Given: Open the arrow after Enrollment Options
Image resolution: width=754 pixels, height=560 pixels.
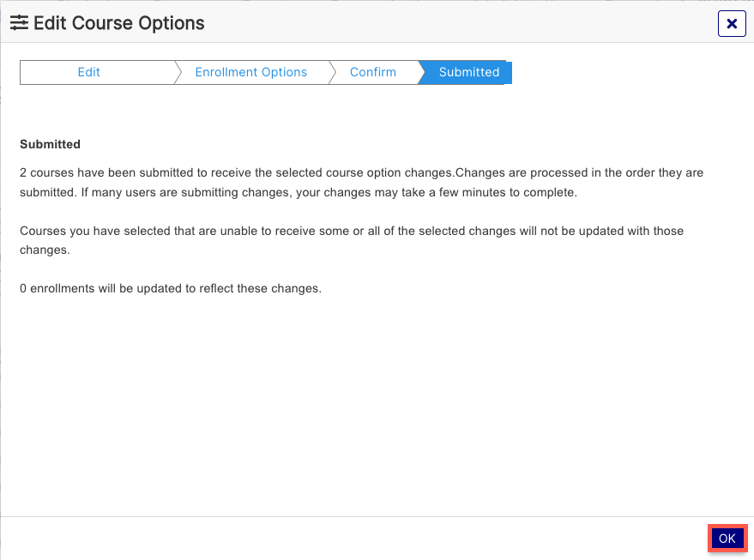Looking at the screenshot, I should point(332,72).
